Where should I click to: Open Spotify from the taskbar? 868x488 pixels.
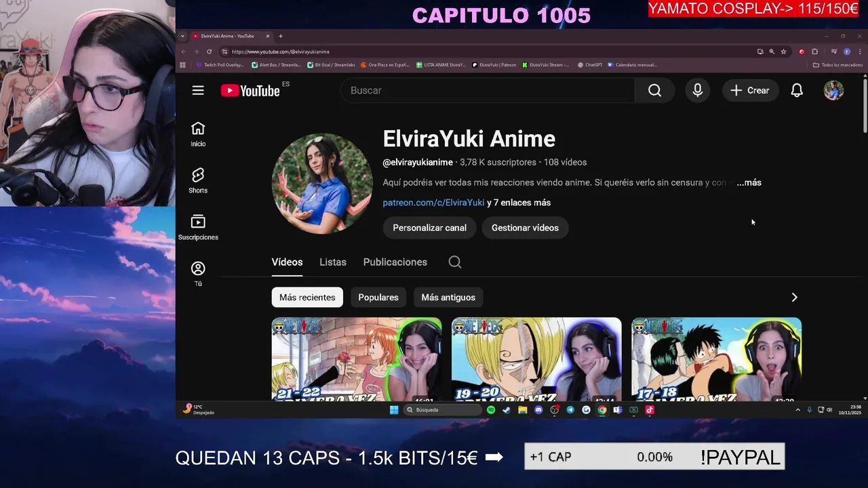point(491,410)
